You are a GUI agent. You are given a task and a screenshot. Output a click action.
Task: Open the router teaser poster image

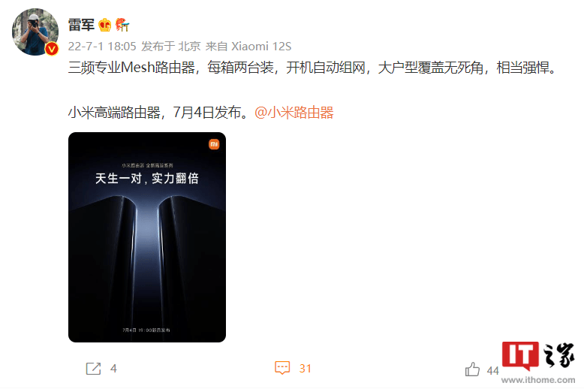[147, 237]
